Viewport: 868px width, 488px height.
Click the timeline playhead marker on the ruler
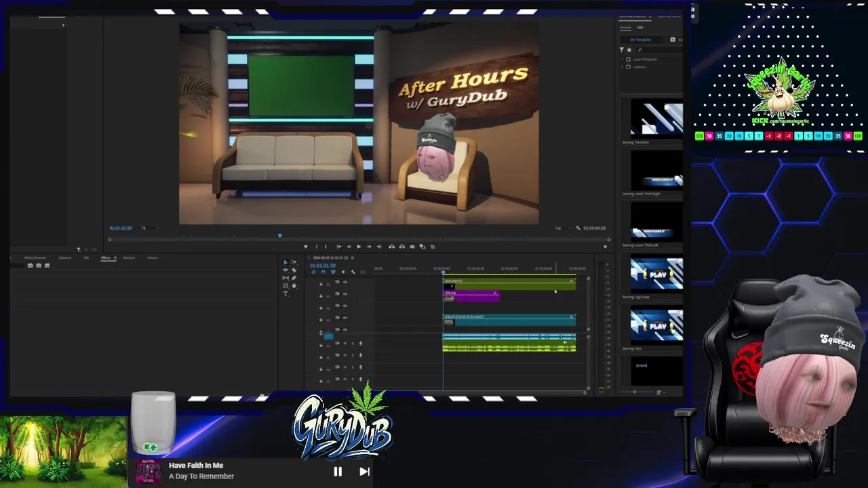point(443,272)
